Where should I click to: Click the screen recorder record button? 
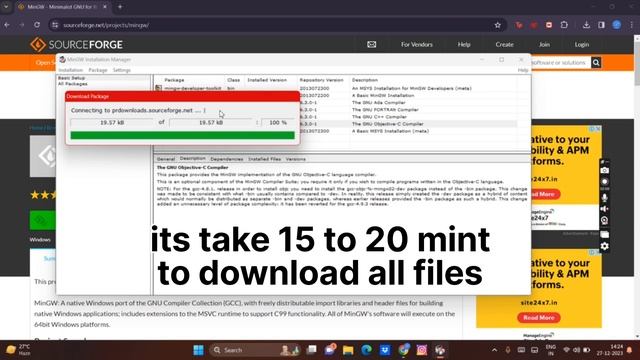point(604,182)
